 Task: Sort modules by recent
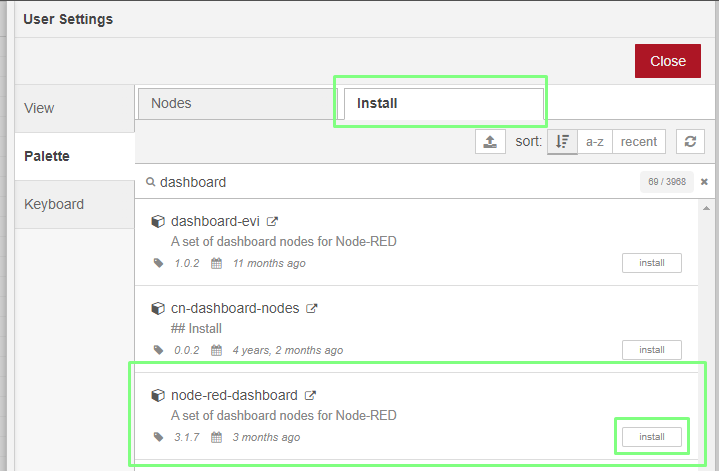[639, 141]
